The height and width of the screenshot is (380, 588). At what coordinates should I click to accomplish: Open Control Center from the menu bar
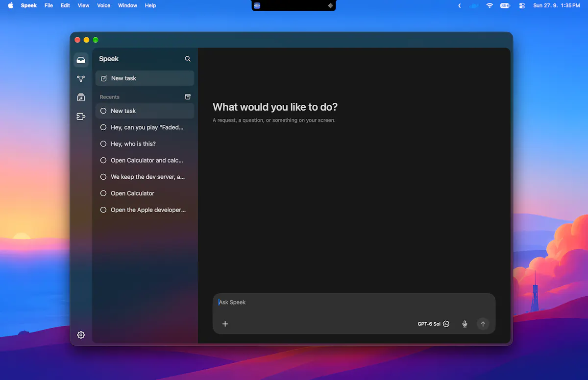[522, 5]
